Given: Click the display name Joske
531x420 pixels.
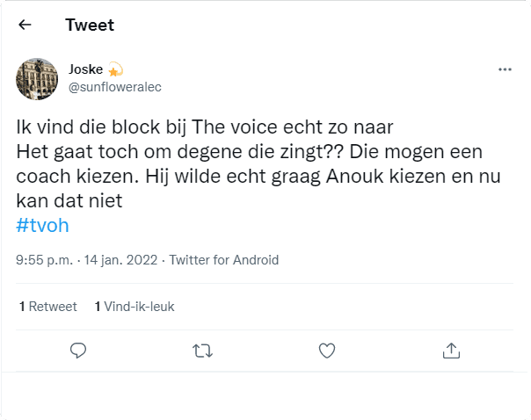Looking at the screenshot, I should 85,69.
